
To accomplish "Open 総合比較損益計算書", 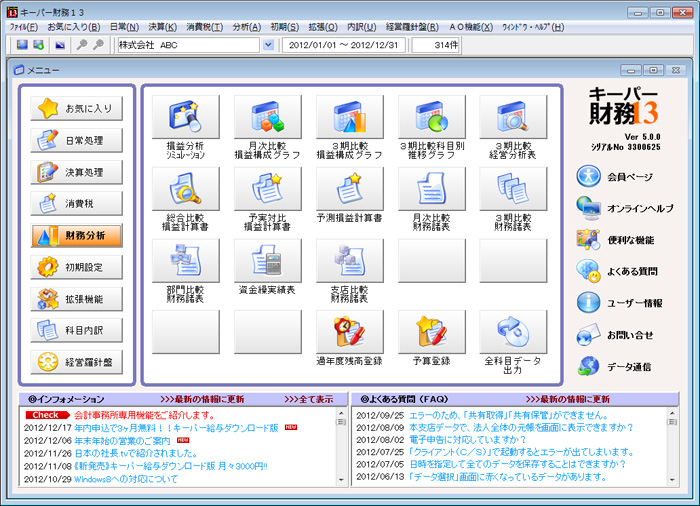I will (x=186, y=189).
